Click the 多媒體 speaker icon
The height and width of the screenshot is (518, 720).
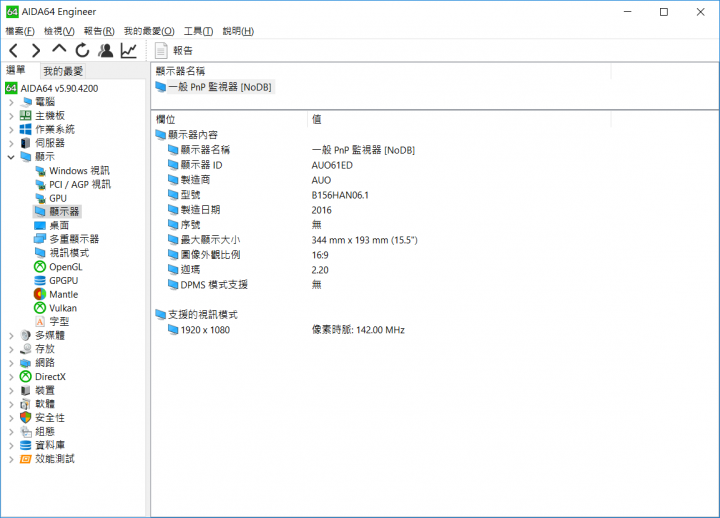click(26, 335)
